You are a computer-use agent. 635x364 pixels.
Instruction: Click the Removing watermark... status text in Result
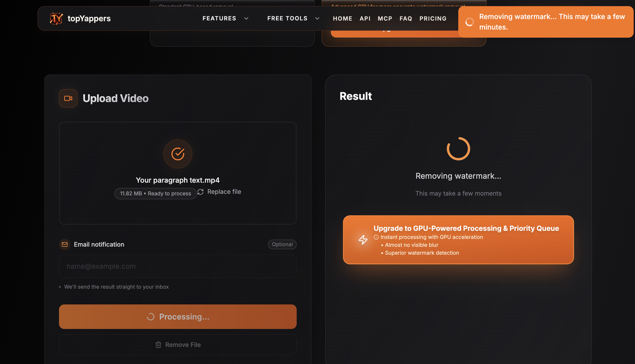pos(458,176)
